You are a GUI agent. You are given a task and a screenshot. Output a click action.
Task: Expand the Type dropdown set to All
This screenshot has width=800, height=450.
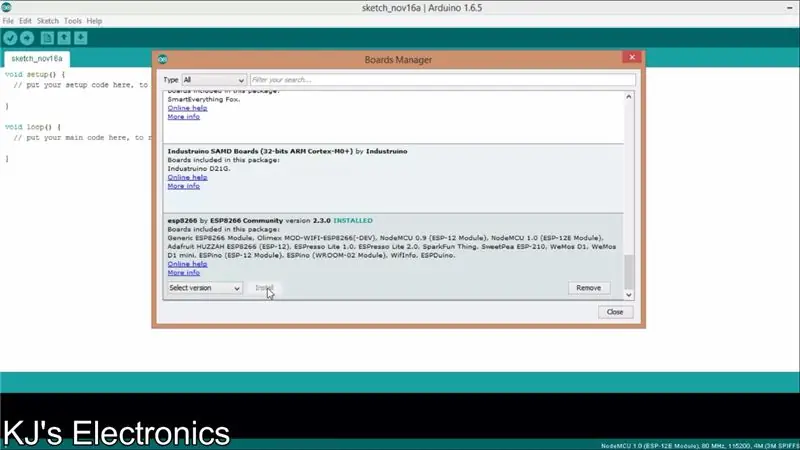pyautogui.click(x=214, y=80)
